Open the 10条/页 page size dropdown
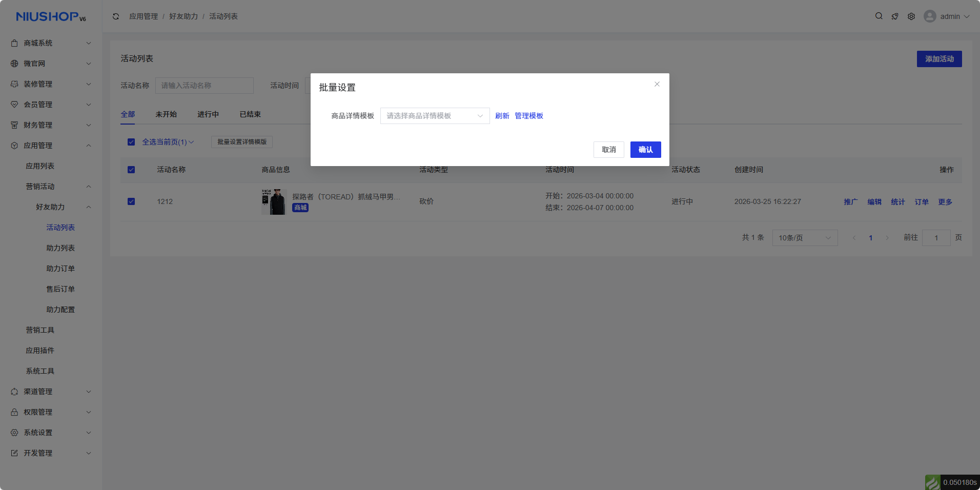Image resolution: width=980 pixels, height=490 pixels. pos(805,238)
